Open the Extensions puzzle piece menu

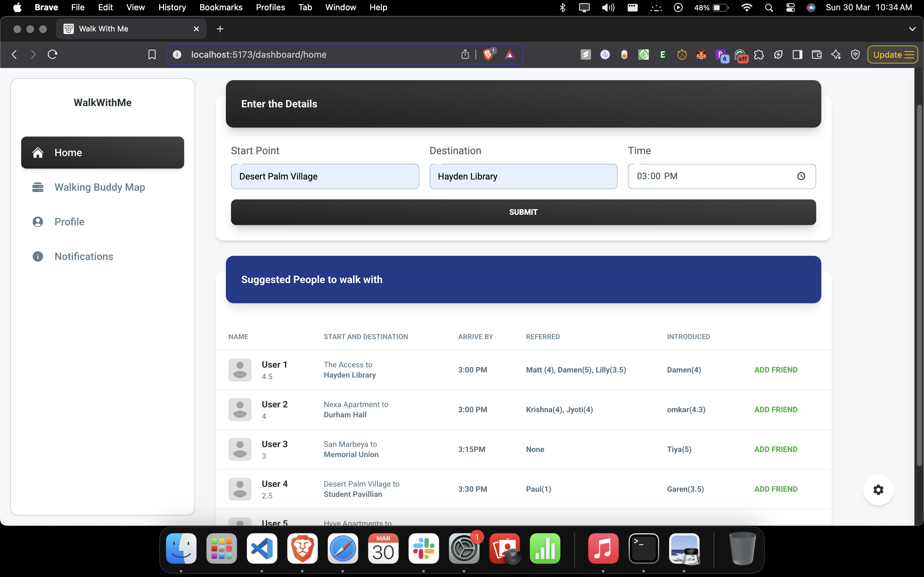[x=759, y=54]
